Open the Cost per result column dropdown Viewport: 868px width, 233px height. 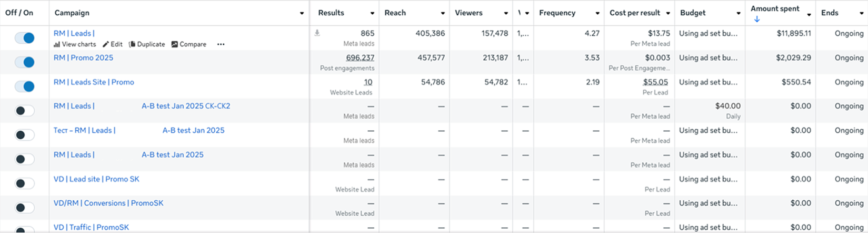[x=668, y=13]
